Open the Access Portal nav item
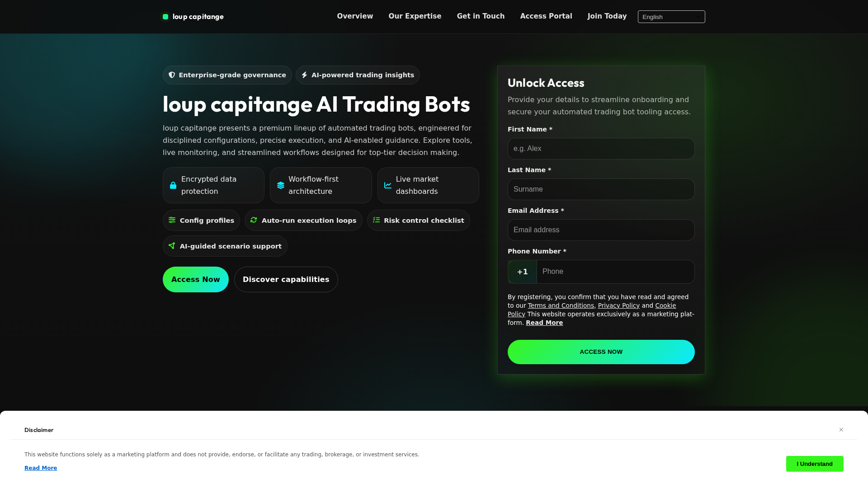This screenshot has width=868, height=488. 546,16
